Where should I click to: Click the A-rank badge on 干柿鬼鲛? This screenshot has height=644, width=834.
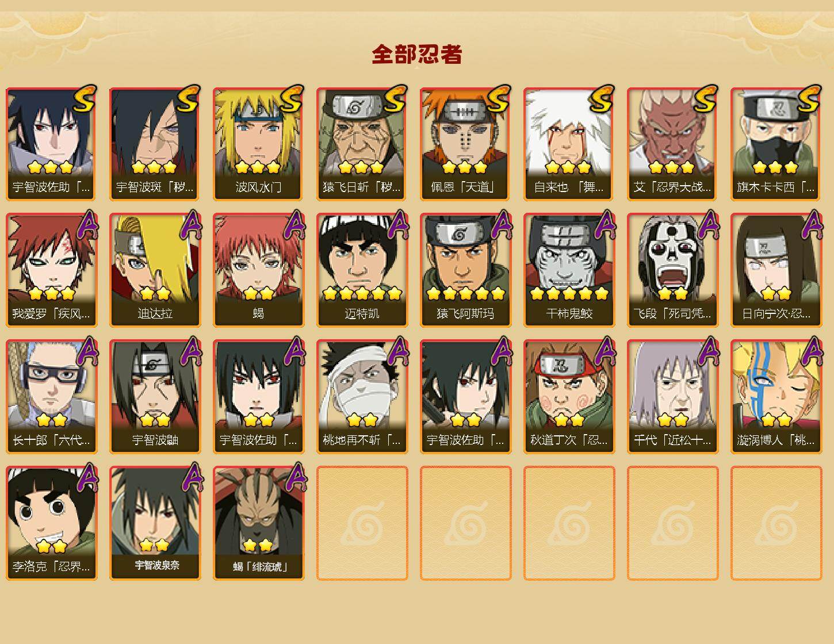(605, 225)
